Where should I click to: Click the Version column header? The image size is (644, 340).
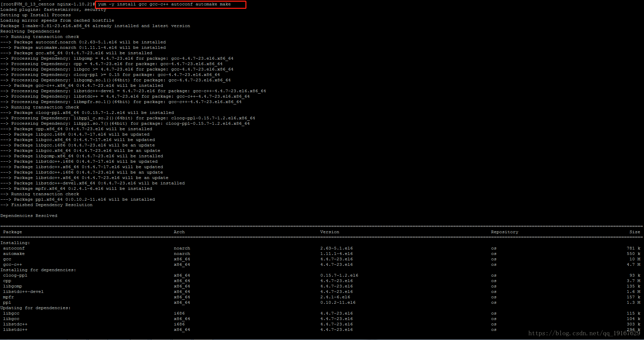tap(330, 232)
